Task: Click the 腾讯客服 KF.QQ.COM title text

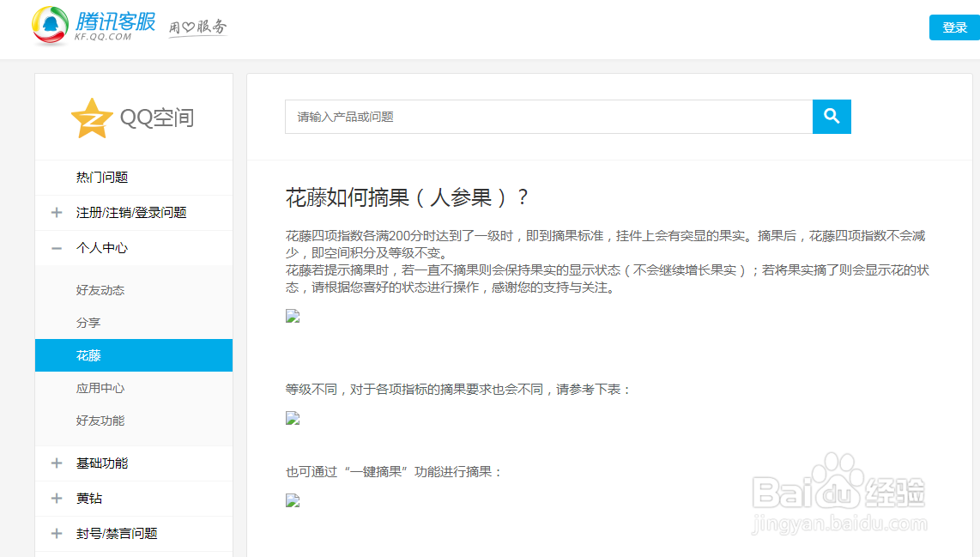Action: (115, 26)
